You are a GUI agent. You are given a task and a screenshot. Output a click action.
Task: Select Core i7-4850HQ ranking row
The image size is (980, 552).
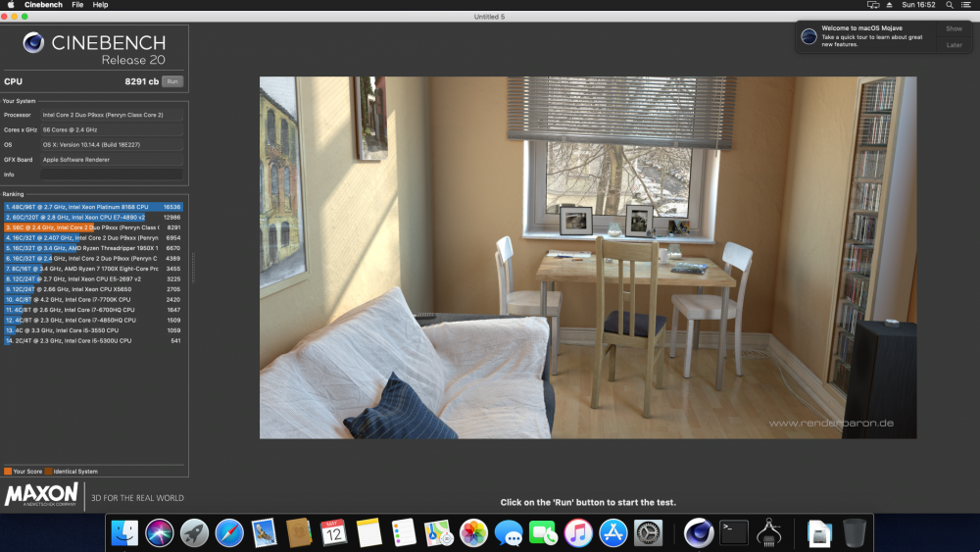(93, 320)
